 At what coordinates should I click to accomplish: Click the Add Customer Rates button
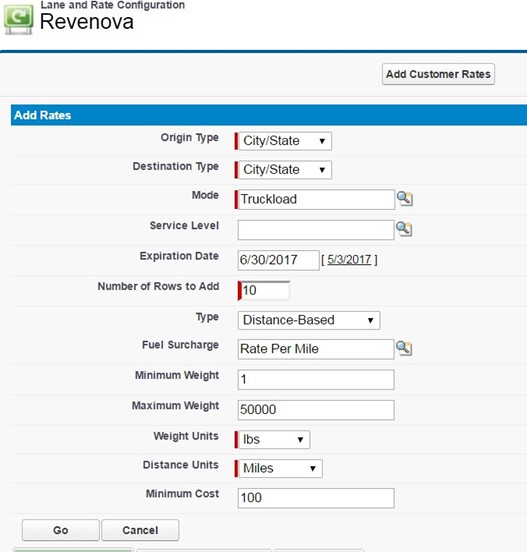(438, 74)
